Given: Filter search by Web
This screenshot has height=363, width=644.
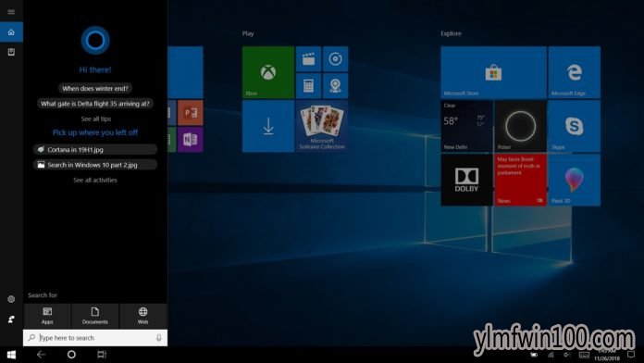Looking at the screenshot, I should 142,316.
